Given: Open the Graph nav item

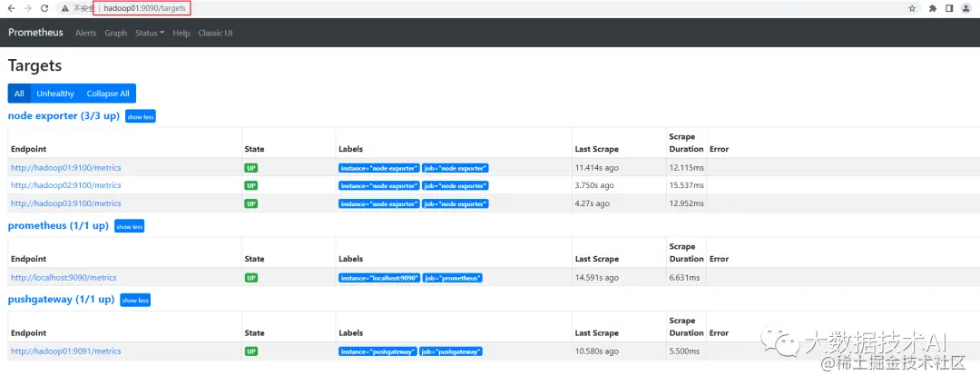Looking at the screenshot, I should coord(115,34).
